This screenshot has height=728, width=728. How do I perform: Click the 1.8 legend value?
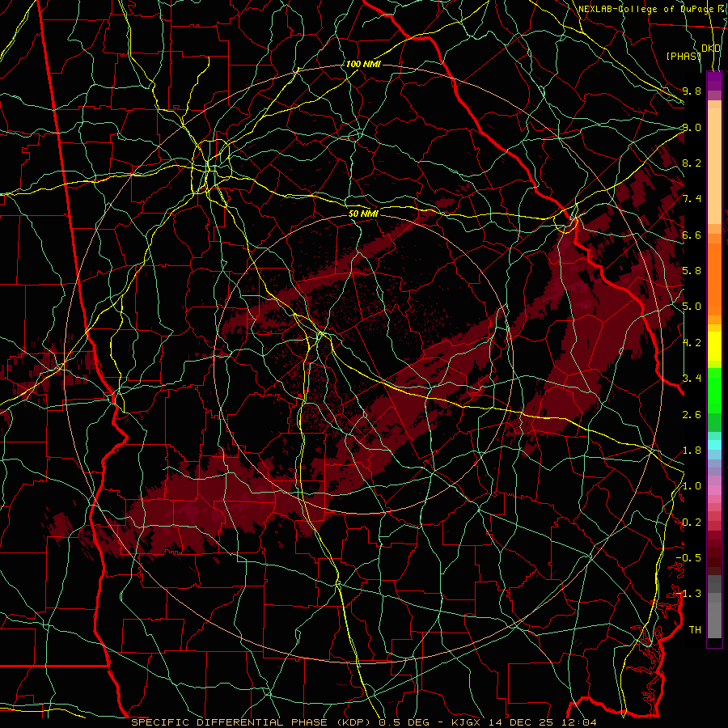point(692,451)
